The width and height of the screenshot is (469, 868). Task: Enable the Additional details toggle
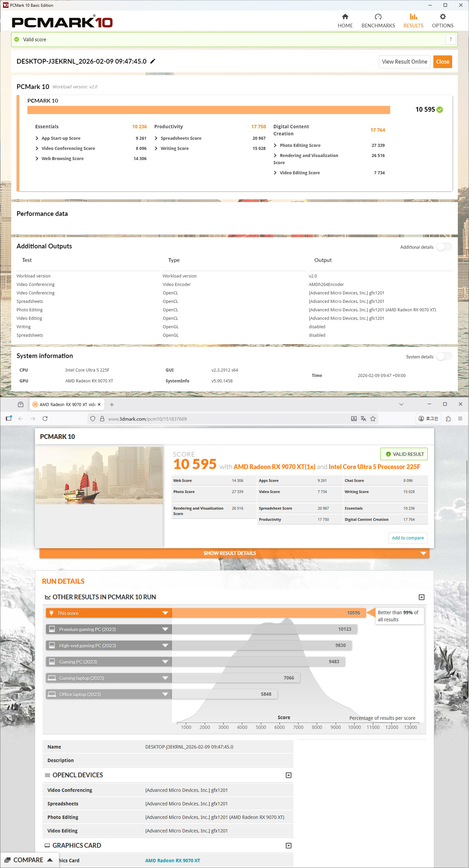[444, 247]
